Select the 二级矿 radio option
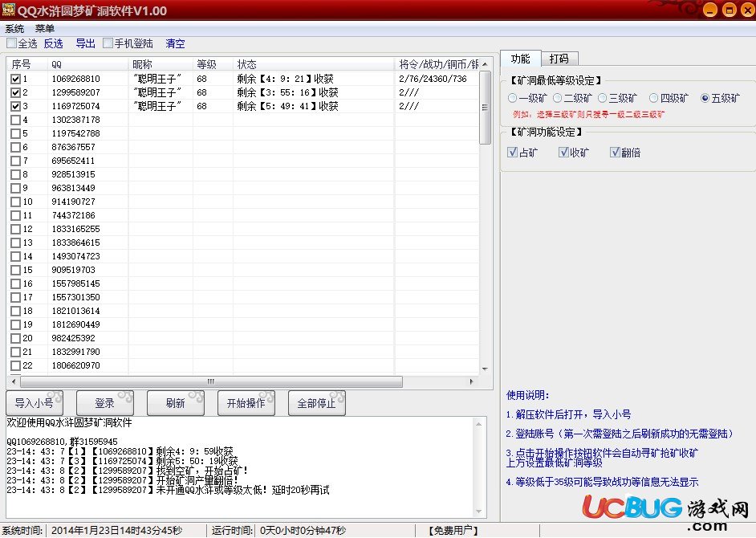 (x=557, y=99)
